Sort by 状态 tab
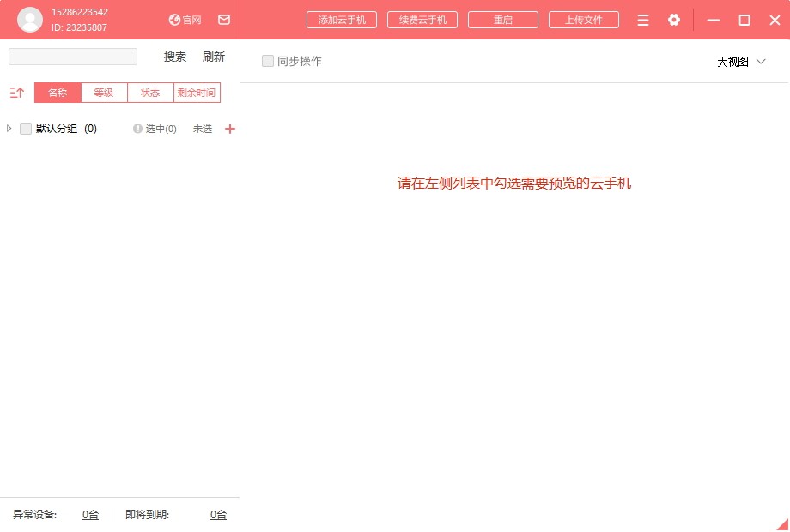The height and width of the screenshot is (532, 790). tap(150, 93)
